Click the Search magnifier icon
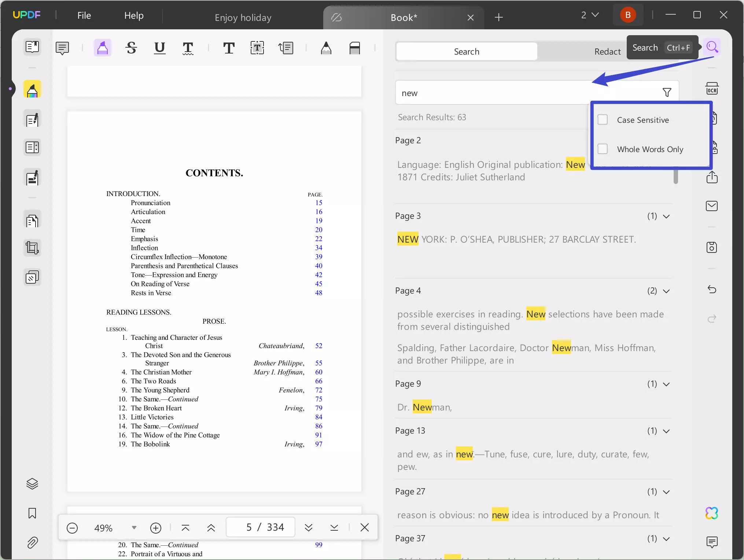Viewport: 744px width, 560px height. pyautogui.click(x=712, y=47)
